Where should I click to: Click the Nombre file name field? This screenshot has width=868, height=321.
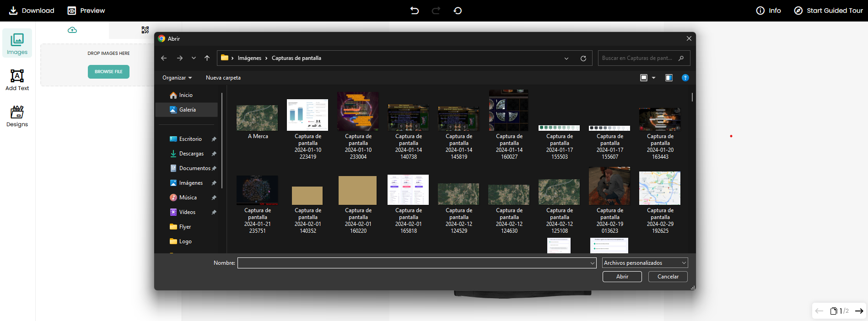tap(414, 263)
